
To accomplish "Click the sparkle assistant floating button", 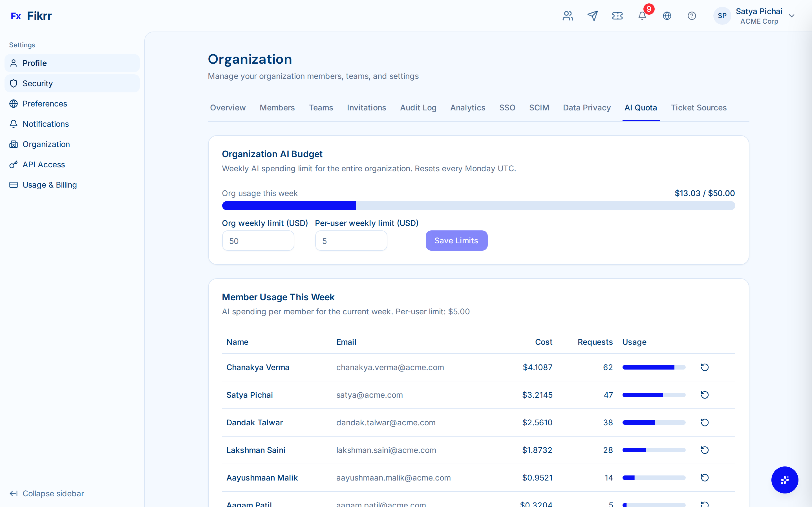I will click(785, 480).
